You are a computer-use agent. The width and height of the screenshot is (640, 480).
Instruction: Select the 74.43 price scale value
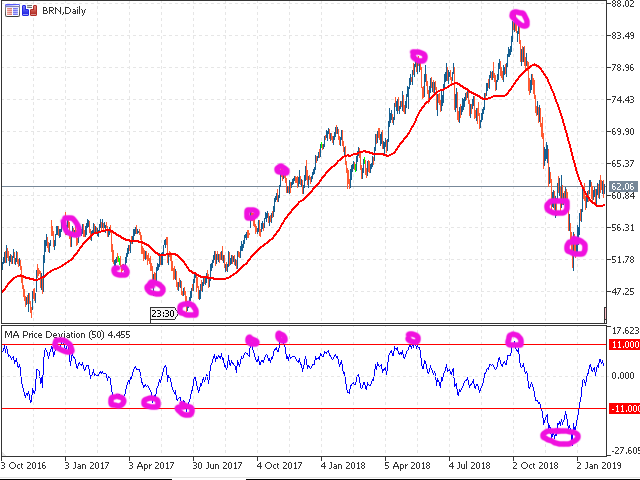click(x=623, y=99)
